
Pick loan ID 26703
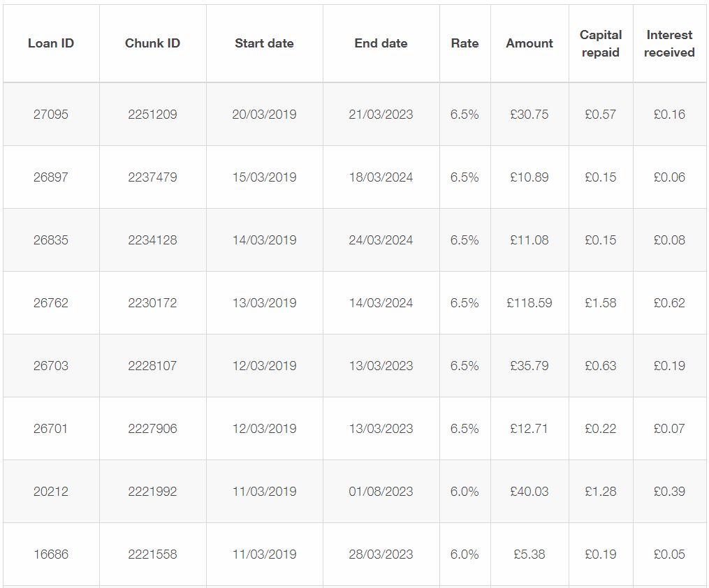pyautogui.click(x=50, y=366)
